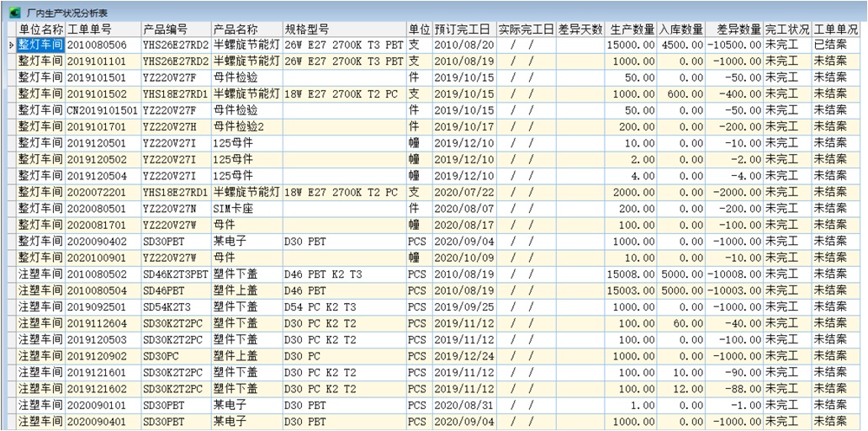Image resolution: width=868 pixels, height=431 pixels.
Task: Select work order cell 2010080506
Action: point(103,45)
